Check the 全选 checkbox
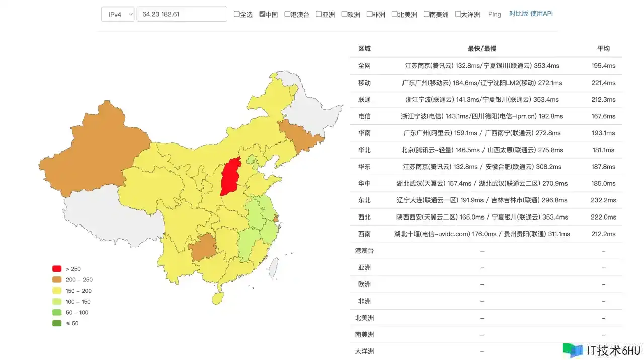This screenshot has height=360, width=644. coord(237,14)
